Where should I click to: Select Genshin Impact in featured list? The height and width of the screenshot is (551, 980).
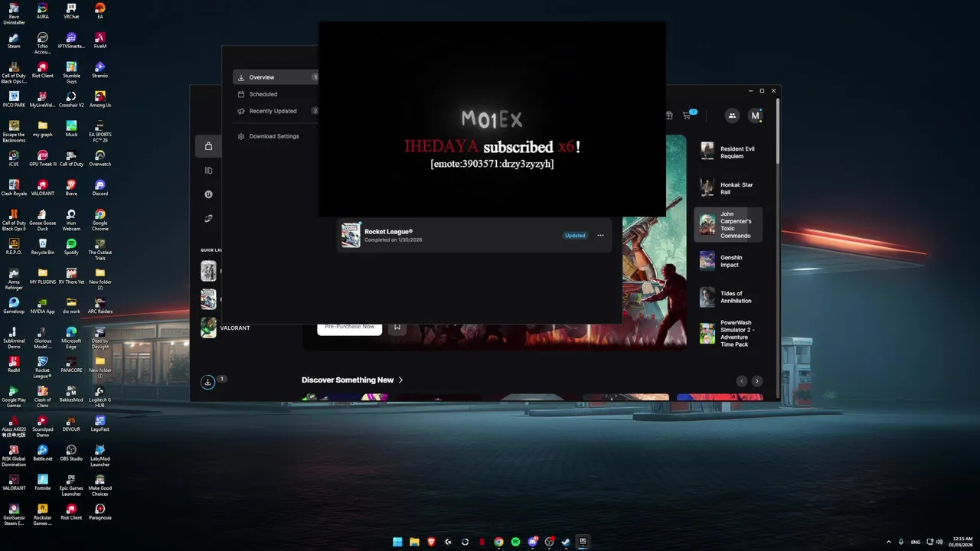pyautogui.click(x=728, y=261)
